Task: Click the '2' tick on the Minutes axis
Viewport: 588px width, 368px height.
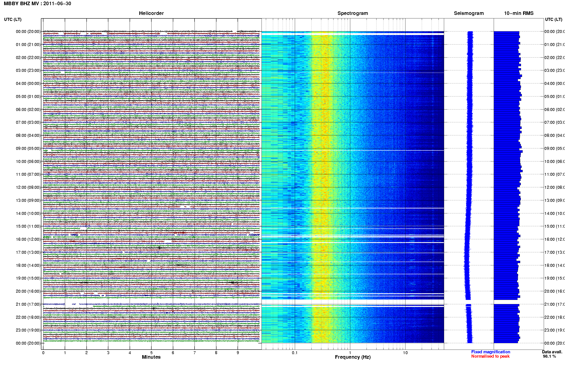Action: (x=87, y=353)
